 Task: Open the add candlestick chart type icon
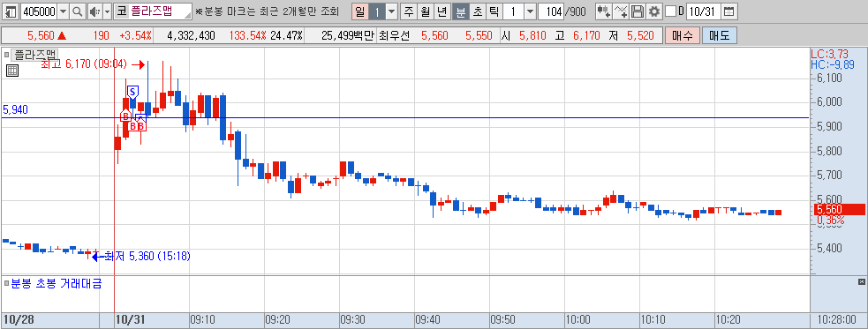[604, 11]
